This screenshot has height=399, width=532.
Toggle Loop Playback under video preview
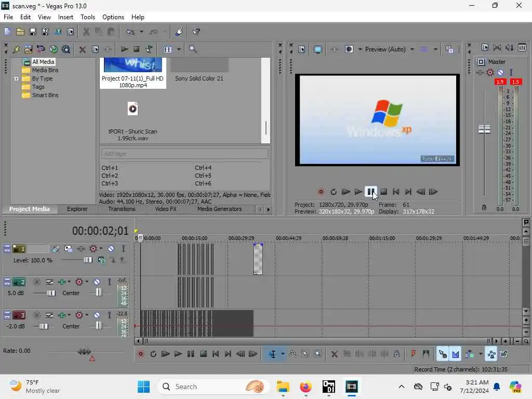[x=333, y=192]
